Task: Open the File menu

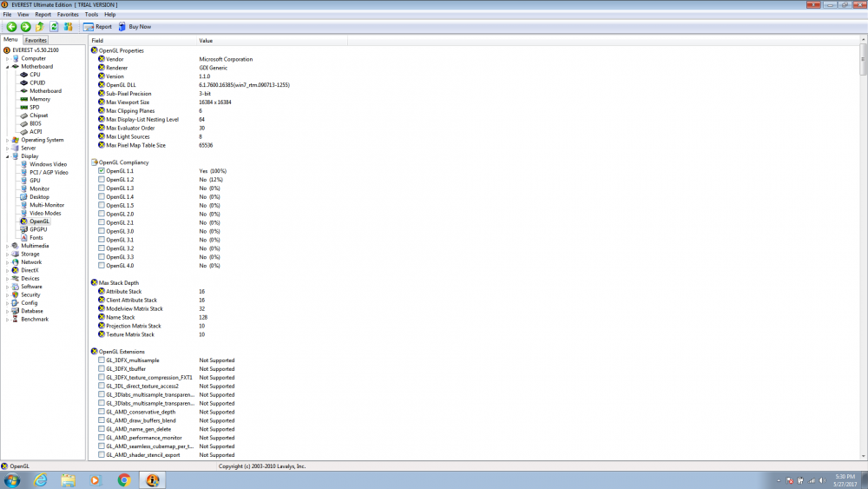Action: [x=7, y=15]
